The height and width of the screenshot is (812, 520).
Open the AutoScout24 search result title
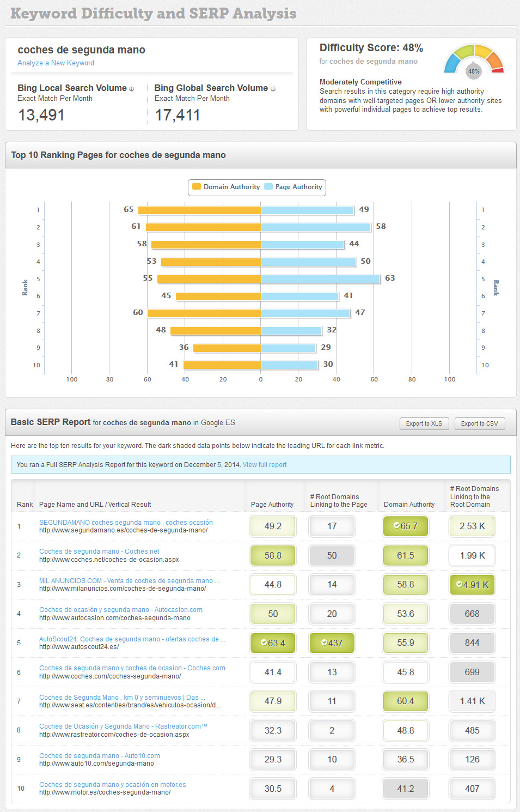coord(132,639)
